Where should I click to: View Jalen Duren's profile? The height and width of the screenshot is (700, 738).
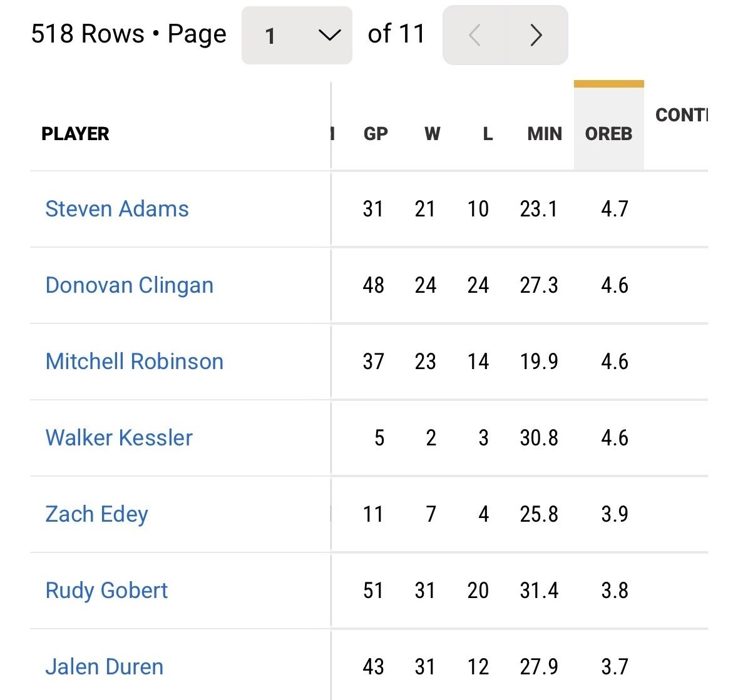tap(104, 667)
